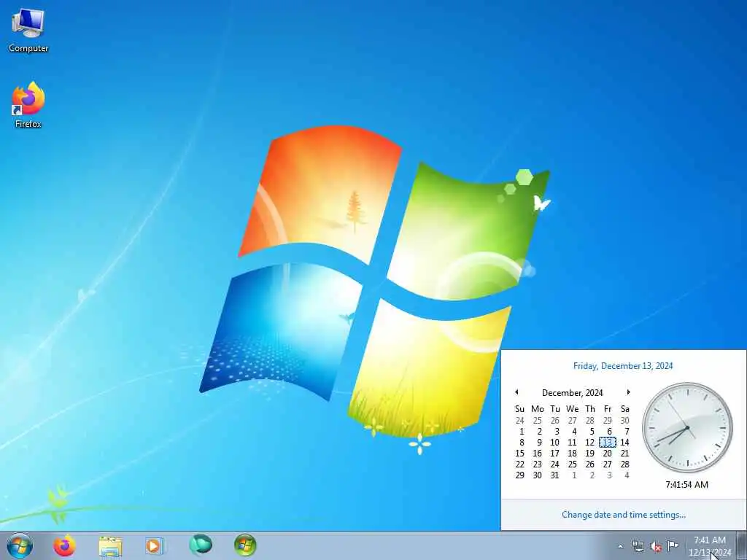Select highlighted date 13 in the calendar

[608, 443]
